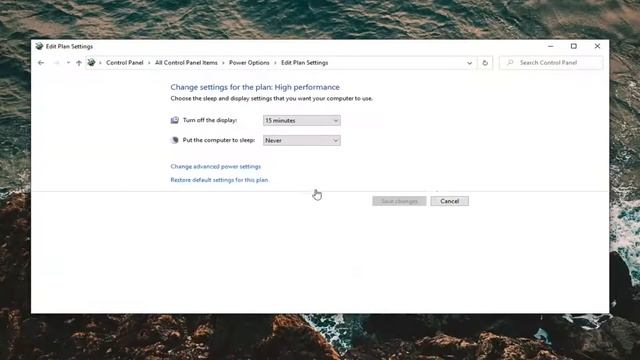This screenshot has width=640, height=360.
Task: Refresh the Control Panel page
Action: pyautogui.click(x=485, y=63)
